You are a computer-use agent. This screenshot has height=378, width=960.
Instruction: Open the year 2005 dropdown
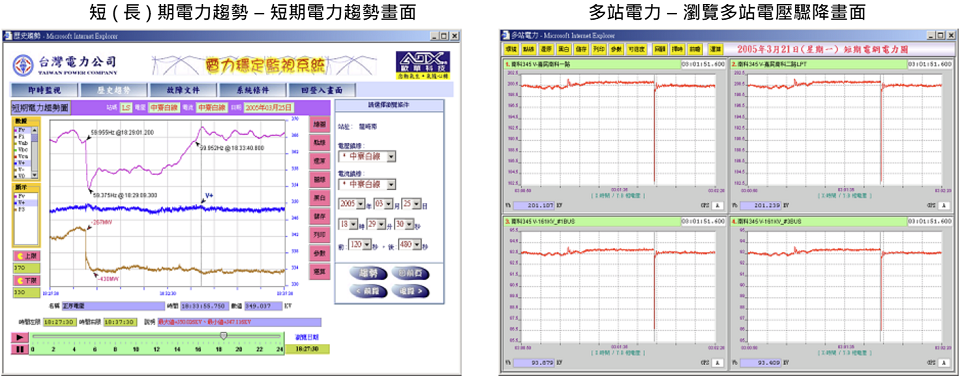tap(352, 203)
